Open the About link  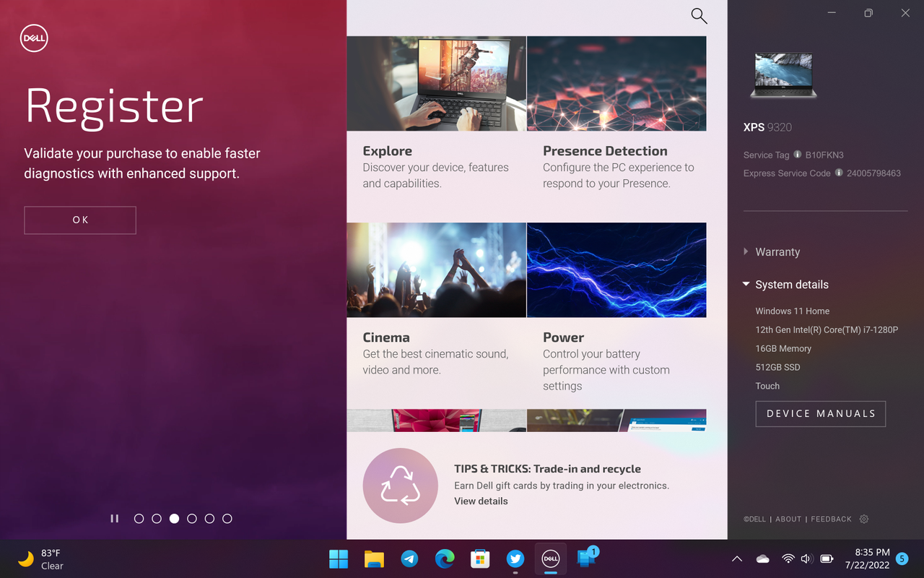click(788, 519)
